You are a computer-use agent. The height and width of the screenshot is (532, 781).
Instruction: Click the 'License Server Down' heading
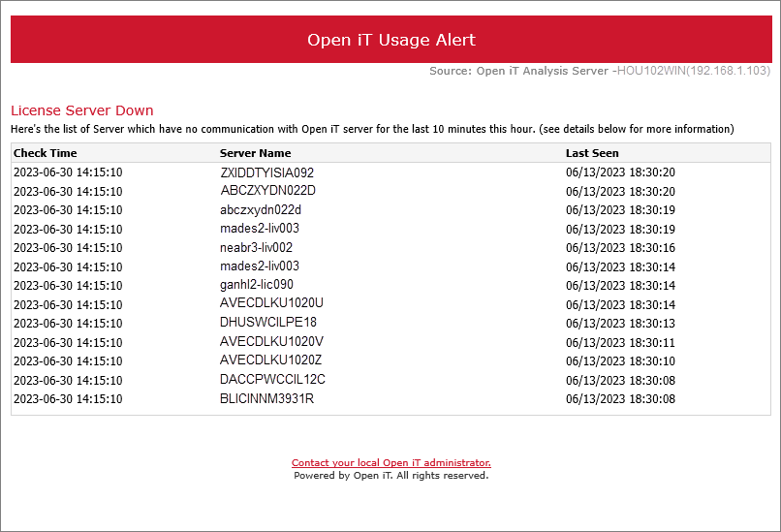(82, 110)
